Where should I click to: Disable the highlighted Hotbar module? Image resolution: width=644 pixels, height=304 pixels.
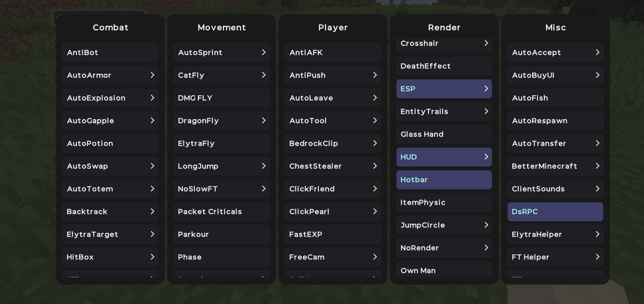click(444, 180)
